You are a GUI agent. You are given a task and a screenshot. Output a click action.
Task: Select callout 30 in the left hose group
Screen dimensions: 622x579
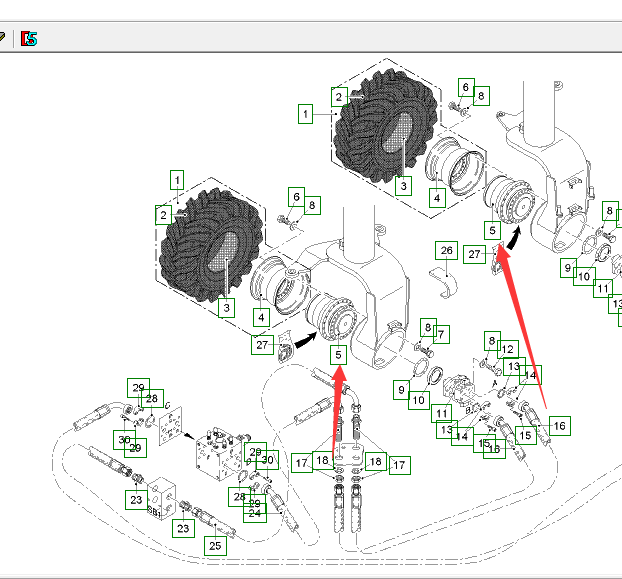(x=124, y=440)
